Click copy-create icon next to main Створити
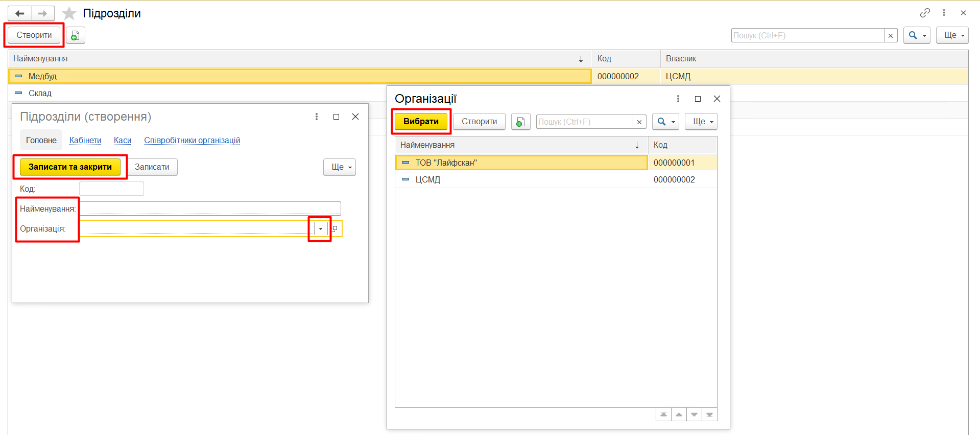Screen dimensions: 980x435 point(75,35)
